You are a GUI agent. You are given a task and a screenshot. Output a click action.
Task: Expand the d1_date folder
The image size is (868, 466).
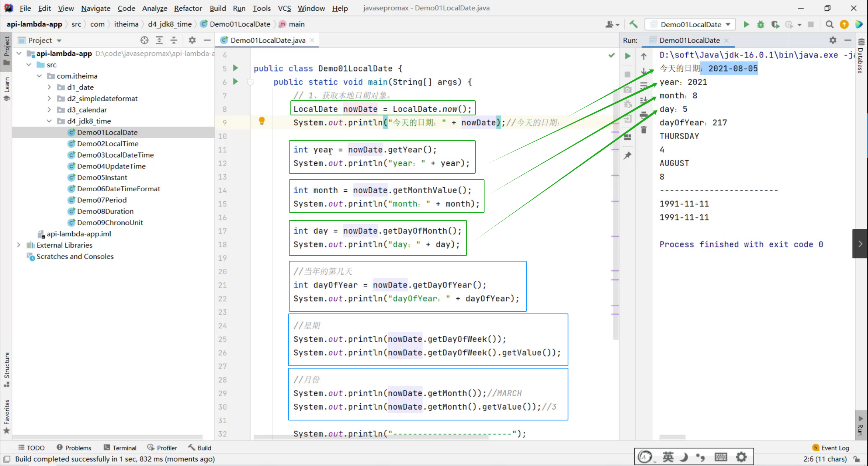(x=49, y=87)
